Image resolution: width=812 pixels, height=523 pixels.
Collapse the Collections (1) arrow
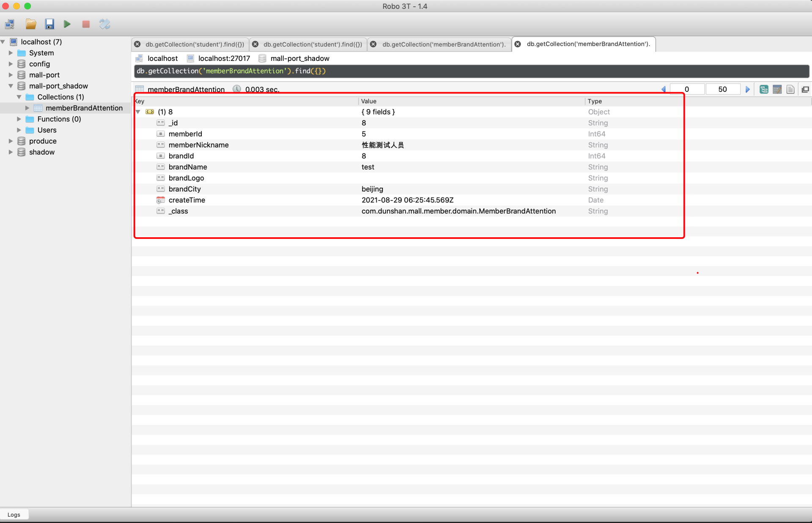click(x=19, y=97)
